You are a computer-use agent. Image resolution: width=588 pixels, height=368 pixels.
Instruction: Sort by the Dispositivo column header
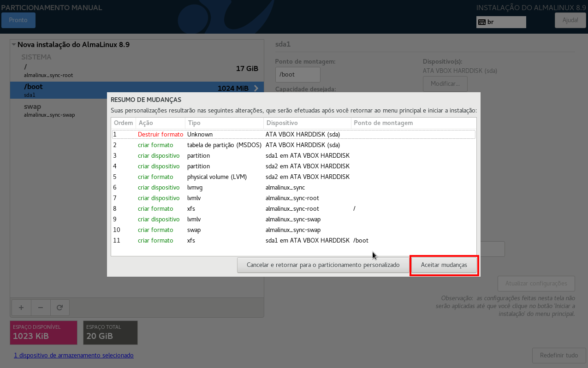[x=307, y=123]
